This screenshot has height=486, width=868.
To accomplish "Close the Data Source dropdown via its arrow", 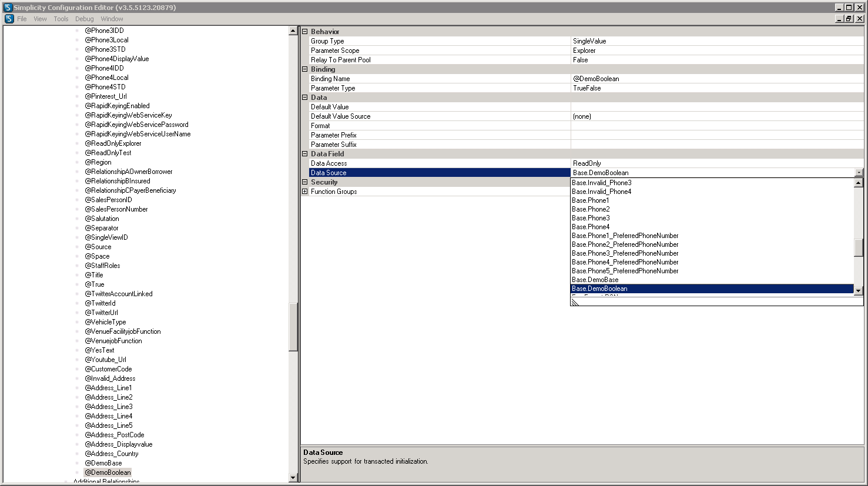I will point(859,173).
